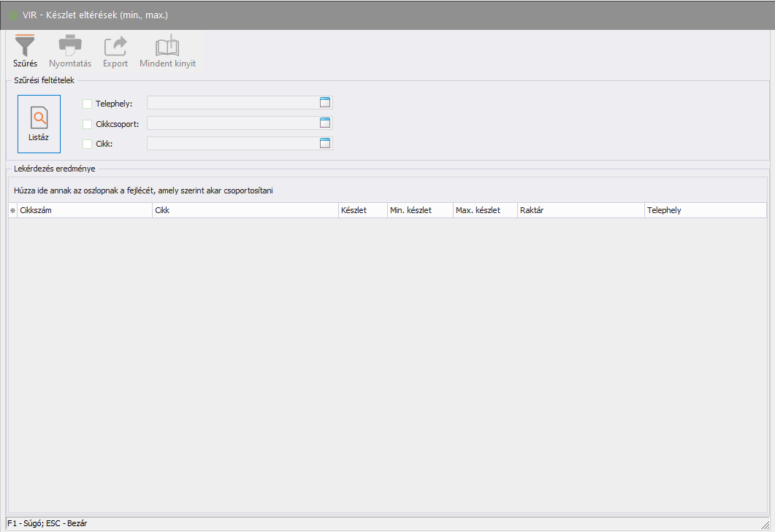Click the Min. készlet column header
The image size is (775, 532).
[419, 210]
